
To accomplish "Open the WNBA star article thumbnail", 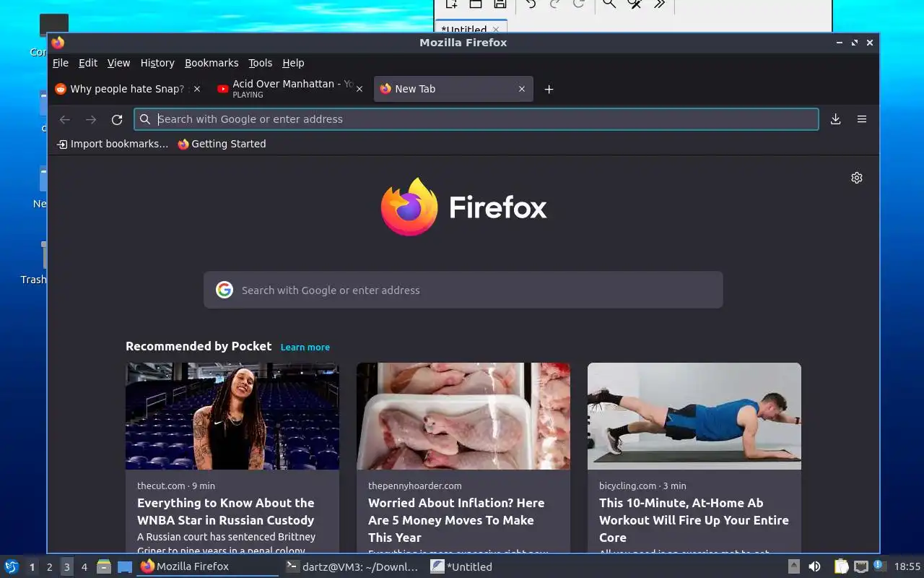I will click(x=232, y=416).
